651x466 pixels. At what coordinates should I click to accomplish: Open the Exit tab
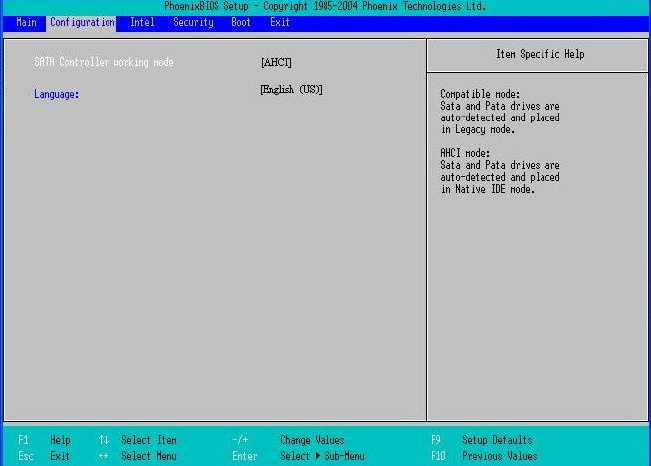point(279,22)
